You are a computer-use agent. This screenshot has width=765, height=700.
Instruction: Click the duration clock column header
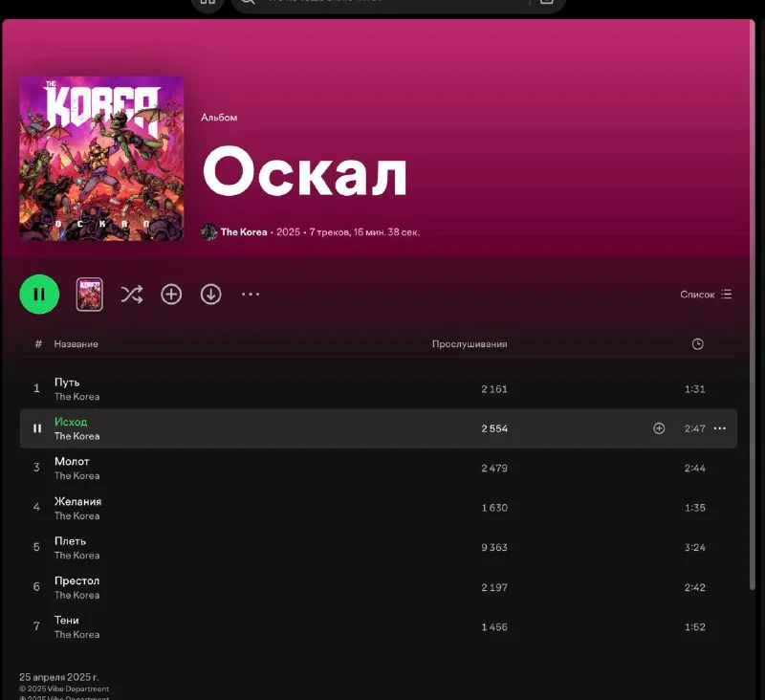tap(697, 344)
